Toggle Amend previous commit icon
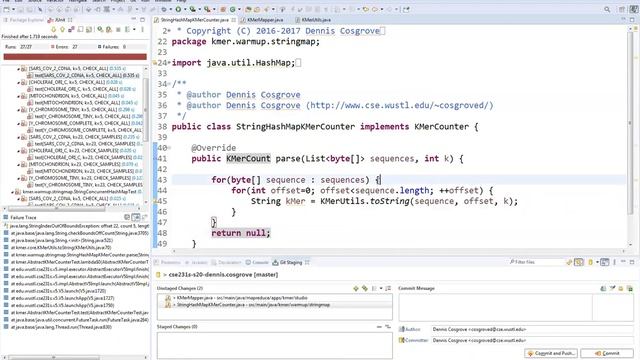640x360 pixels. click(x=603, y=288)
